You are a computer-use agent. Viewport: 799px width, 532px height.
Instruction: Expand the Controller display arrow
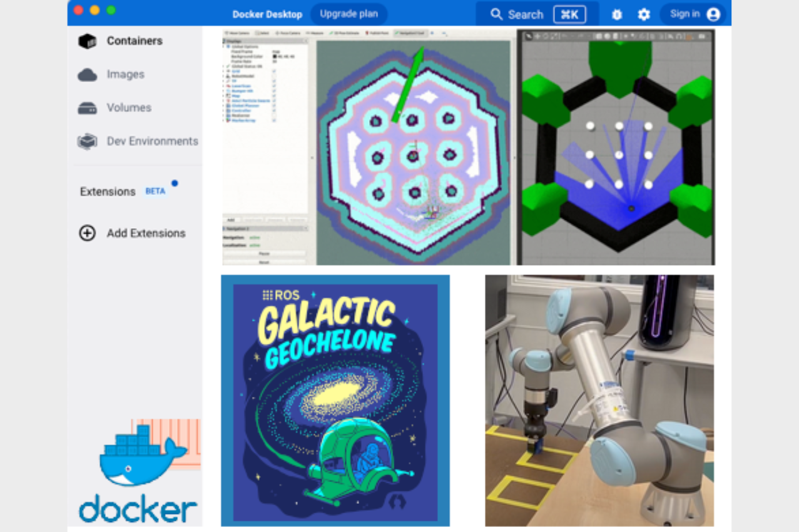pyautogui.click(x=225, y=111)
